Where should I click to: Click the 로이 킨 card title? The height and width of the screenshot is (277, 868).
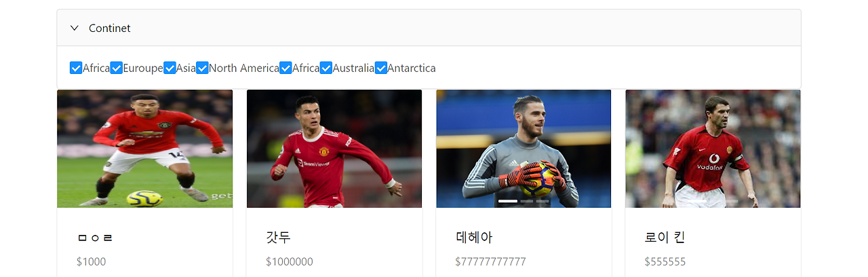665,238
